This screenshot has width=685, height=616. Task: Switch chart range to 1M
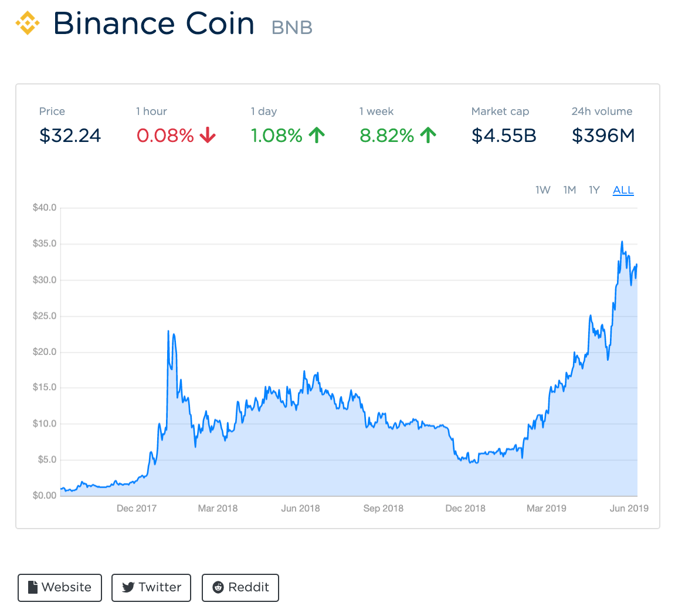(569, 190)
